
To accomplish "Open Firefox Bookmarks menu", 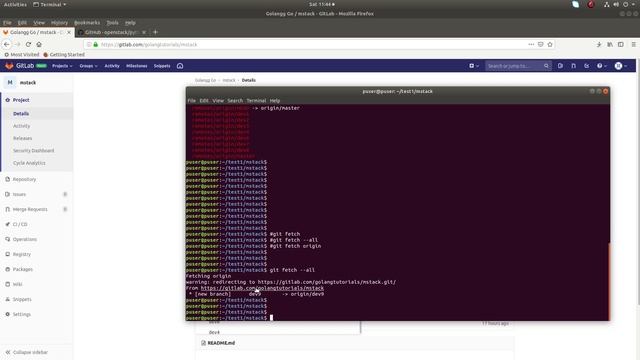I will click(87, 23).
